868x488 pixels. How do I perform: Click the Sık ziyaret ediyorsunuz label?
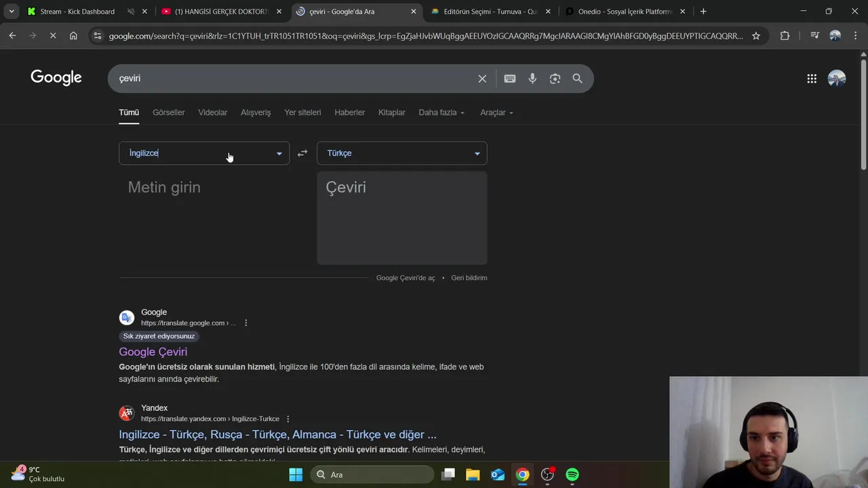tap(159, 336)
